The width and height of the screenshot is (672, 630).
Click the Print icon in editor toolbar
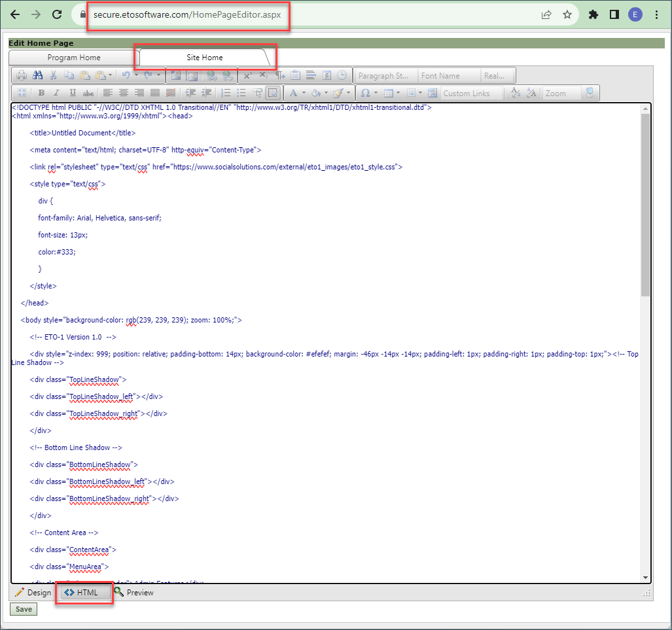coord(22,76)
